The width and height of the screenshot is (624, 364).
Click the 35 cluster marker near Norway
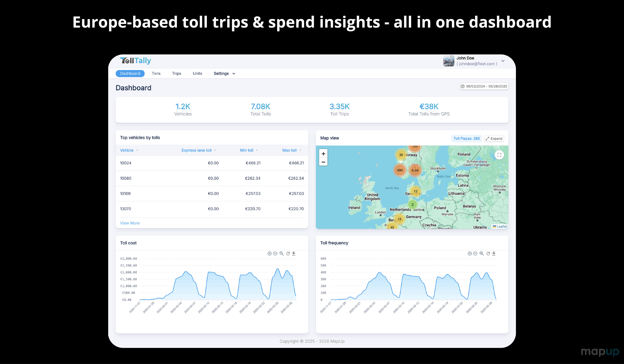(x=401, y=155)
